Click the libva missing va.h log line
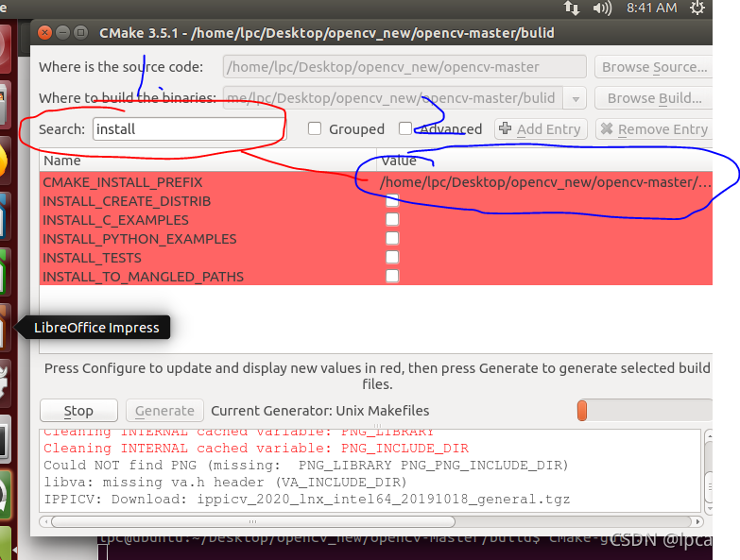 click(225, 483)
